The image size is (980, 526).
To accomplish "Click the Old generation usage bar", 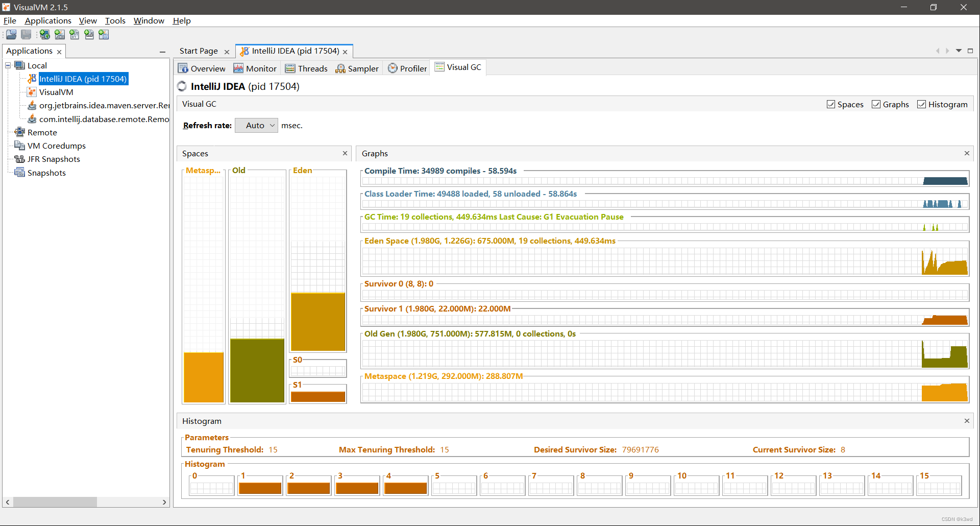I will tap(257, 371).
